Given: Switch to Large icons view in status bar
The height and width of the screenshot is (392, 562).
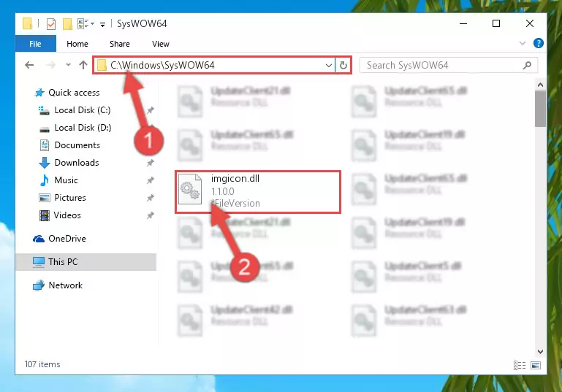Looking at the screenshot, I should click(x=536, y=365).
